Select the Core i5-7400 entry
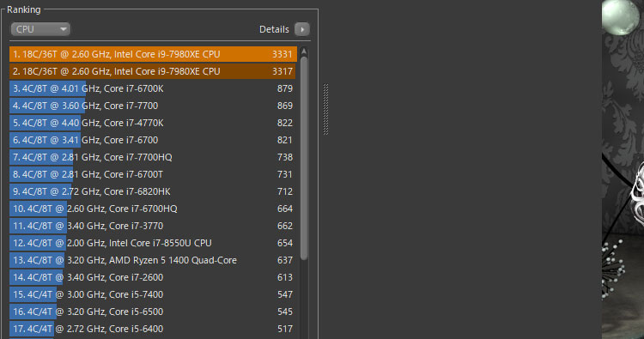 (153, 294)
